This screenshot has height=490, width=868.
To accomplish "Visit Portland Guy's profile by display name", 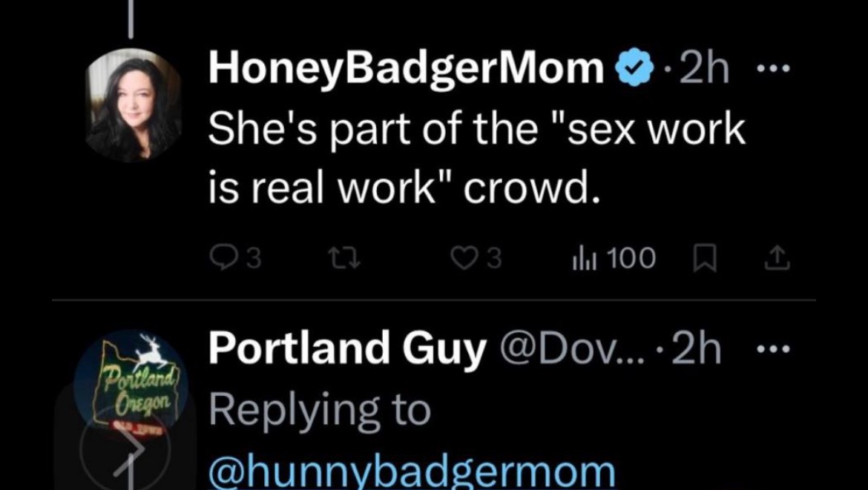I will (x=347, y=350).
